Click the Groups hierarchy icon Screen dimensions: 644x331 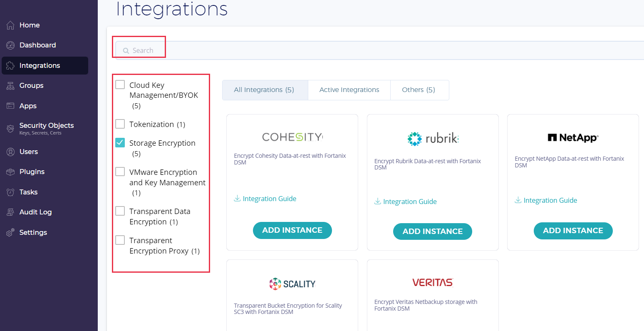pos(10,86)
